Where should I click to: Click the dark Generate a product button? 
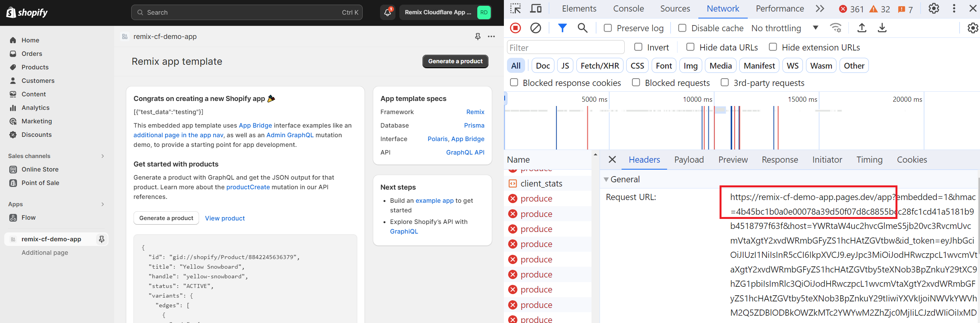[x=455, y=61]
